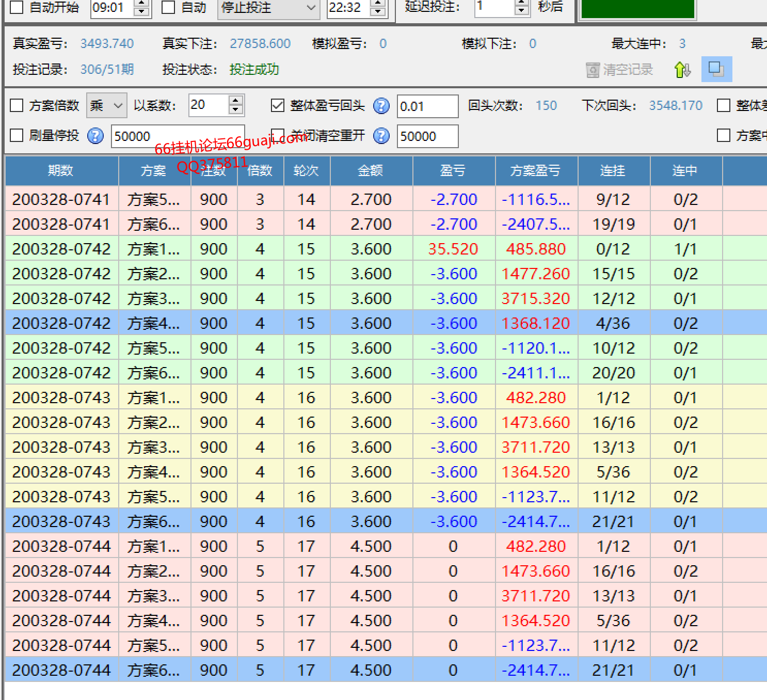Sort by the 连挂 column header
Viewport: 767px width, 700px height.
pyautogui.click(x=614, y=171)
